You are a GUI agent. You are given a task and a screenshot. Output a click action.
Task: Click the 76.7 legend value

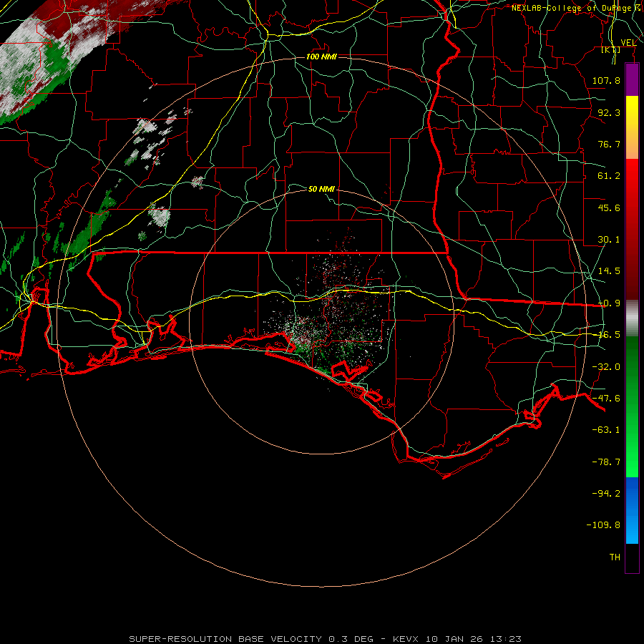tap(609, 144)
